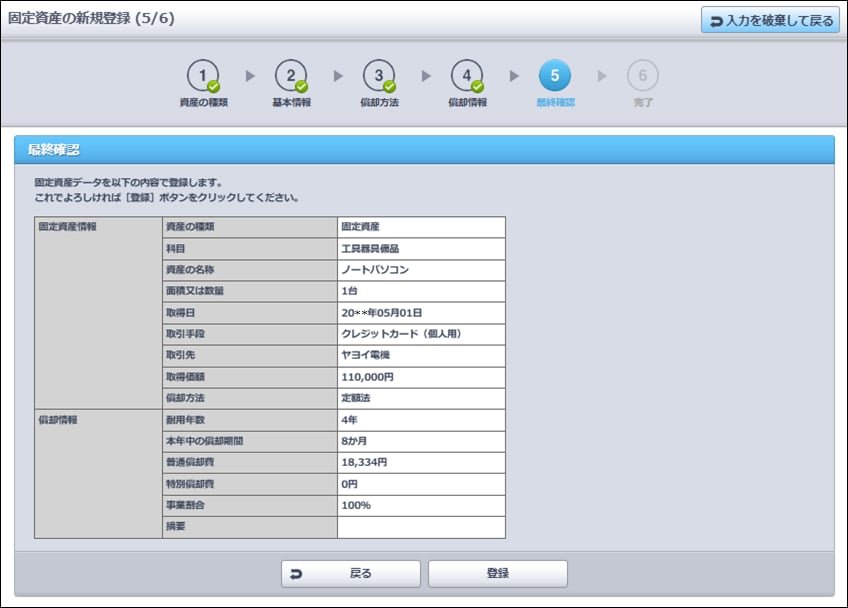Click the arrow icon inside the 戻る button
848x608 pixels.
(x=296, y=574)
